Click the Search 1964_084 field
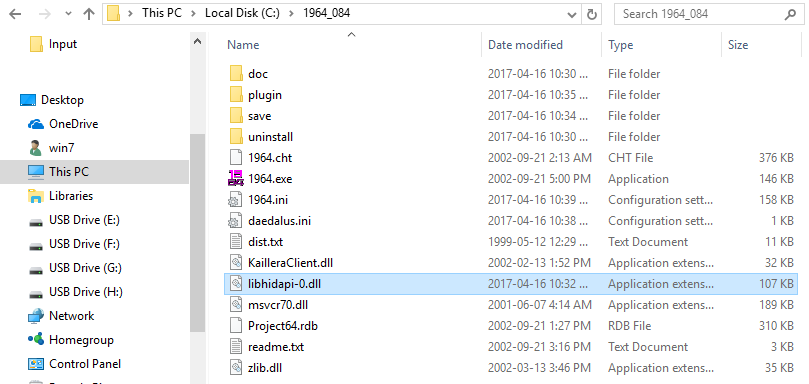Image resolution: width=809 pixels, height=384 pixels. (x=709, y=14)
